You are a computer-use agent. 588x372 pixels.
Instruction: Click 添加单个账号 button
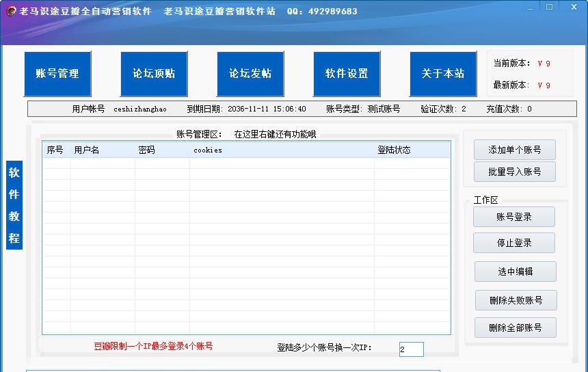(x=514, y=150)
